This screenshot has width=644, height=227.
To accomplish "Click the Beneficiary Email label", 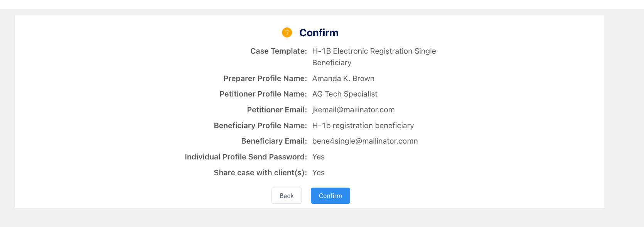I will tap(274, 141).
